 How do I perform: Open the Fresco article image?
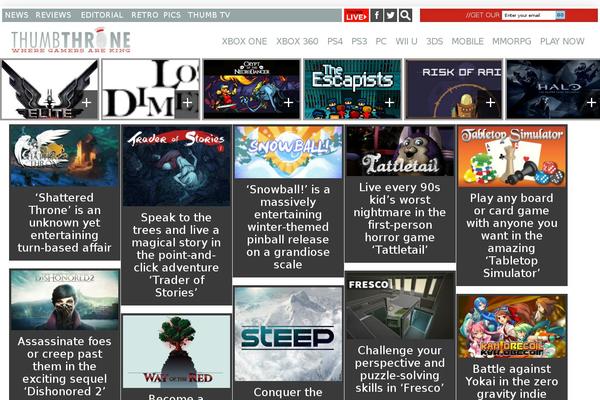coord(400,306)
